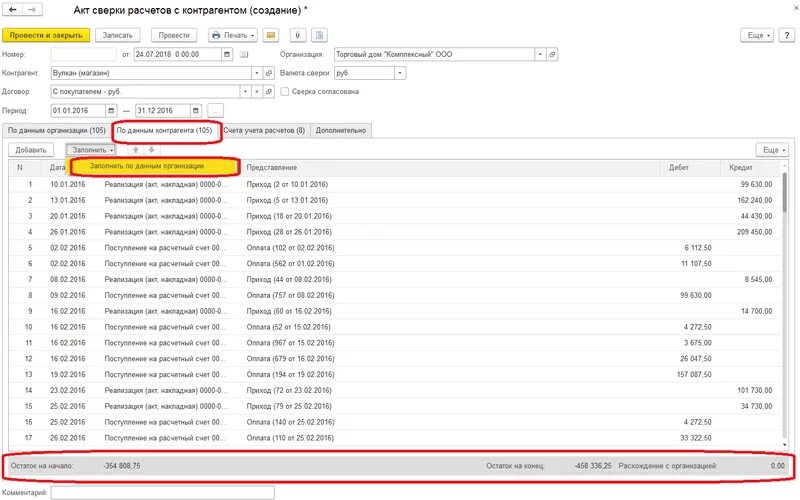Open calendar picker for document date 24.07.2018
The height and width of the screenshot is (500, 800).
227,54
